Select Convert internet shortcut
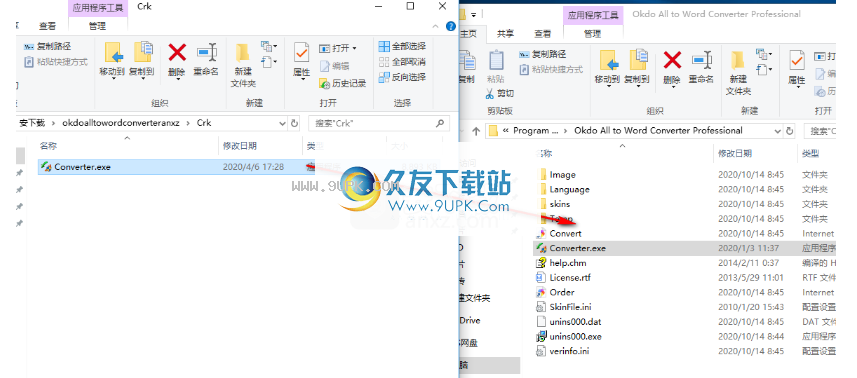 [559, 233]
